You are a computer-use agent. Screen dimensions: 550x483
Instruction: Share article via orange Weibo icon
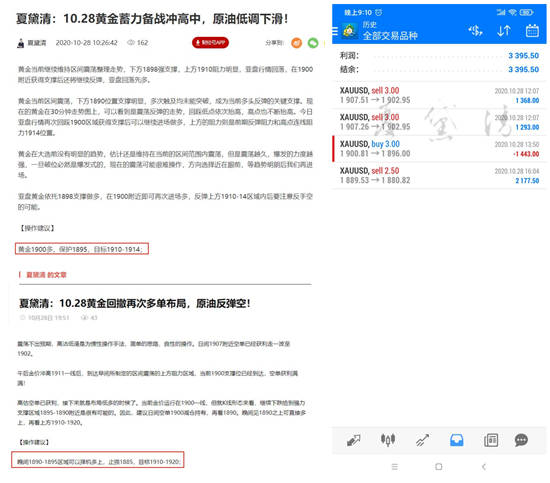(x=296, y=43)
